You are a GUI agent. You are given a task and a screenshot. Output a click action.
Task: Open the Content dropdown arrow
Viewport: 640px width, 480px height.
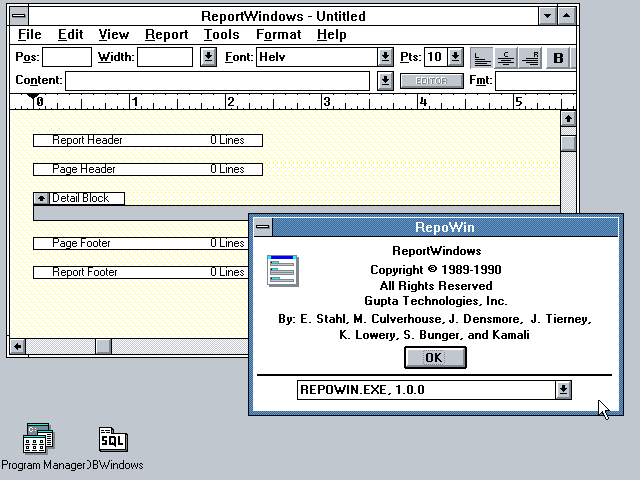pyautogui.click(x=385, y=81)
